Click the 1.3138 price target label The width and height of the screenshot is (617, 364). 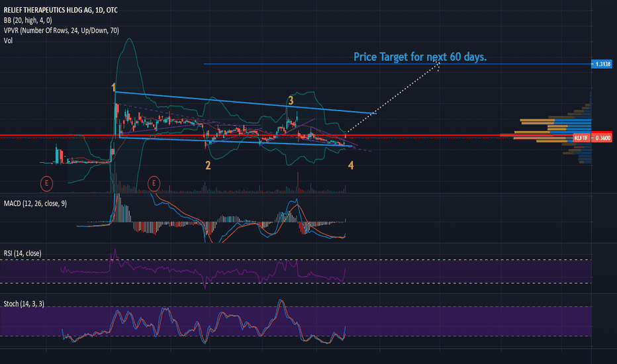[602, 64]
